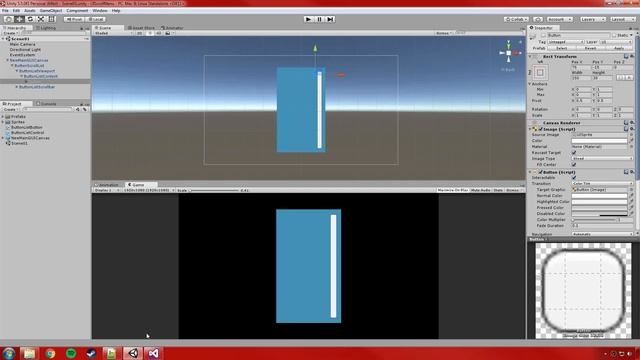Image resolution: width=640 pixels, height=360 pixels.
Task: Open the File menu
Action: click(5, 11)
